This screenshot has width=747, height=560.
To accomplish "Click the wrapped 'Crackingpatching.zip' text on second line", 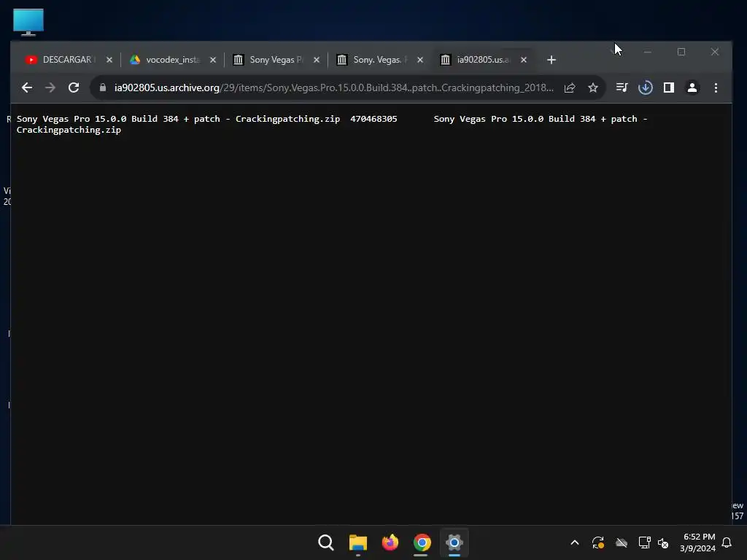I will click(x=69, y=130).
